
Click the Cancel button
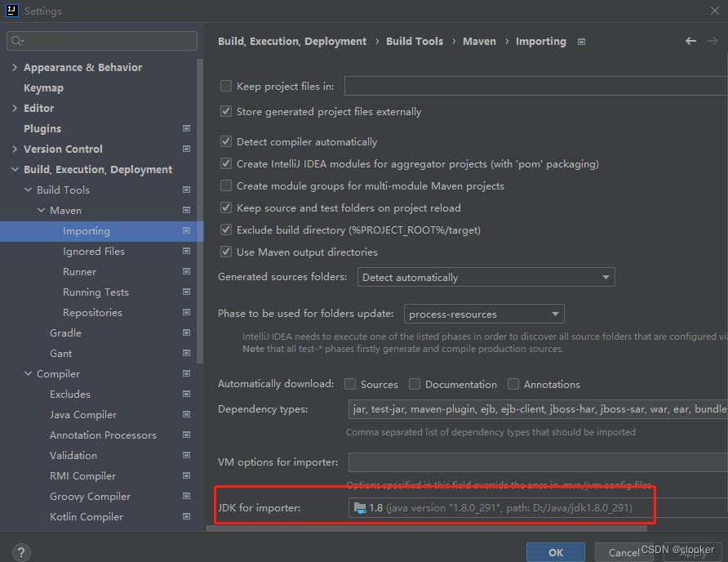(x=624, y=552)
